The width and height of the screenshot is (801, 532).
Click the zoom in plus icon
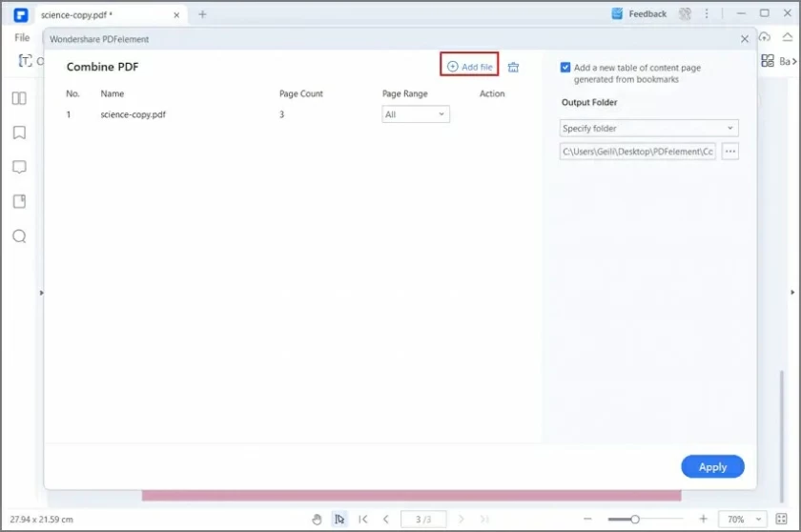(704, 519)
